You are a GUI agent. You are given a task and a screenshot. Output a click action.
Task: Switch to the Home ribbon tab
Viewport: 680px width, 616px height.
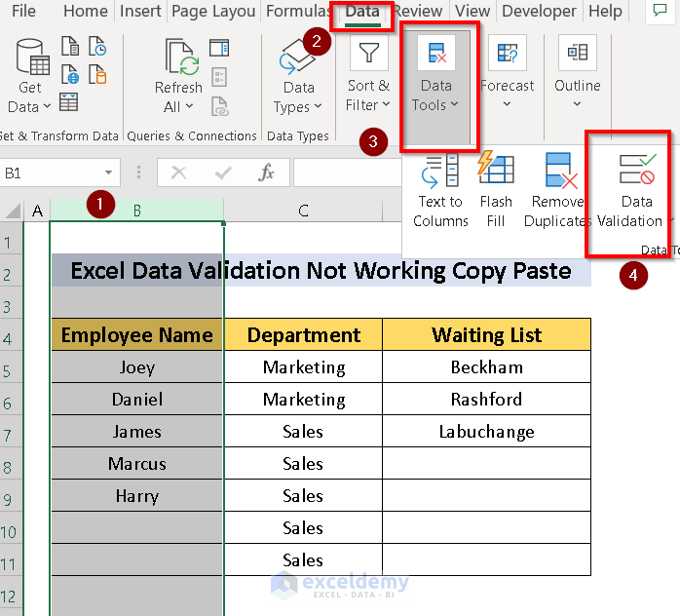click(85, 12)
